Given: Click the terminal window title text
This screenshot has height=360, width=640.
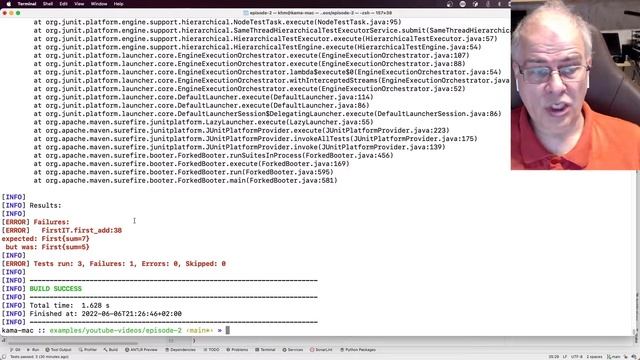Looking at the screenshot, I should pyautogui.click(x=321, y=13).
